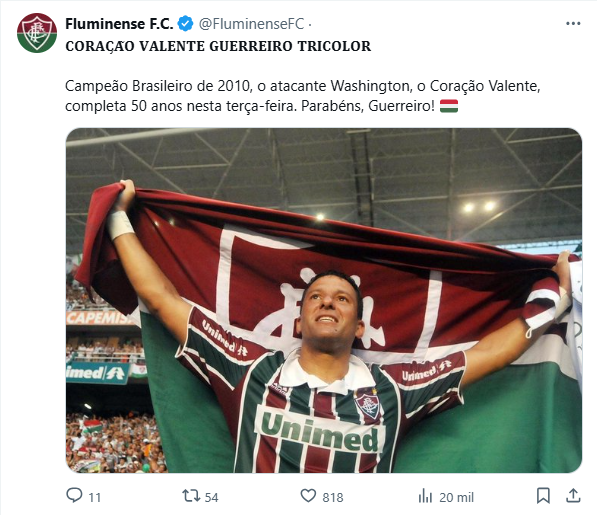Click the tricolor flag emoji
Viewport: 597px width, 515px height.
[449, 106]
